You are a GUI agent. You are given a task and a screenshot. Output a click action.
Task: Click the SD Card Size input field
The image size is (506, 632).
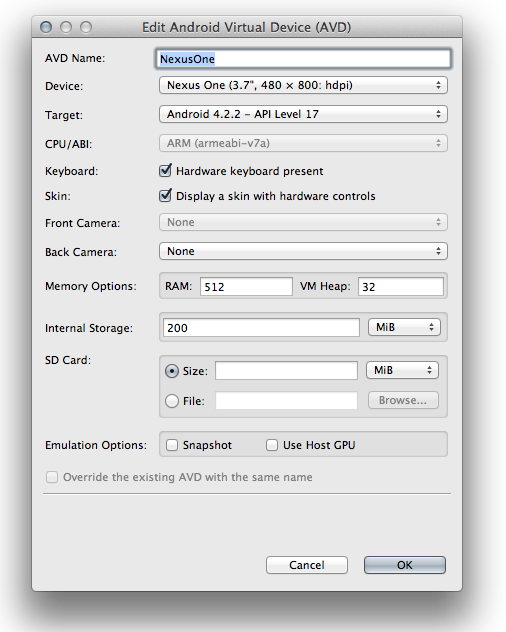pos(286,370)
